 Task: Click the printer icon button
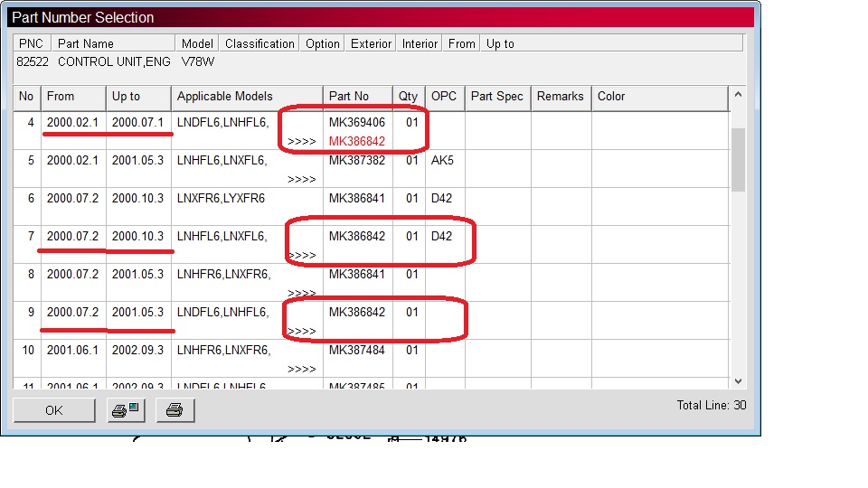click(x=175, y=410)
